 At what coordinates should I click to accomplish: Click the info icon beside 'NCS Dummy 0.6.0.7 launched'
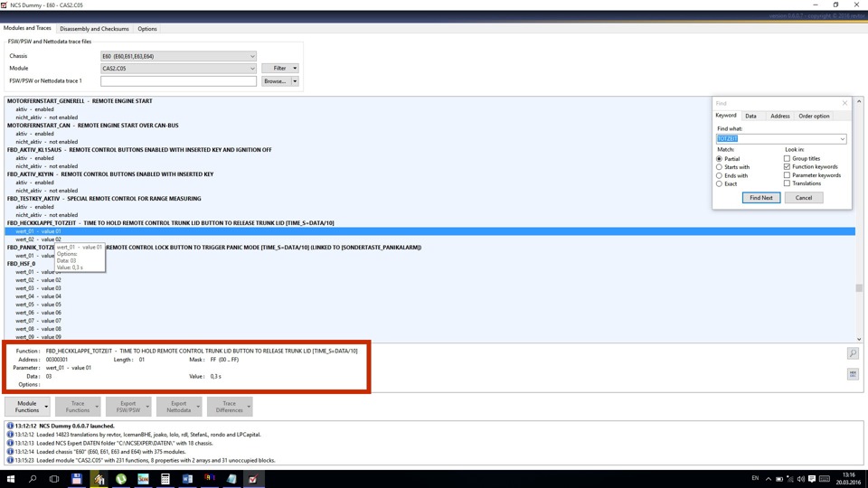pyautogui.click(x=10, y=426)
